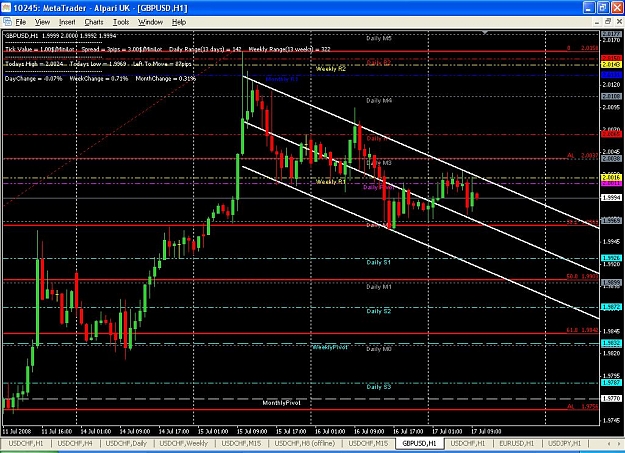Click the "Weekly R1" level label

click(x=331, y=182)
